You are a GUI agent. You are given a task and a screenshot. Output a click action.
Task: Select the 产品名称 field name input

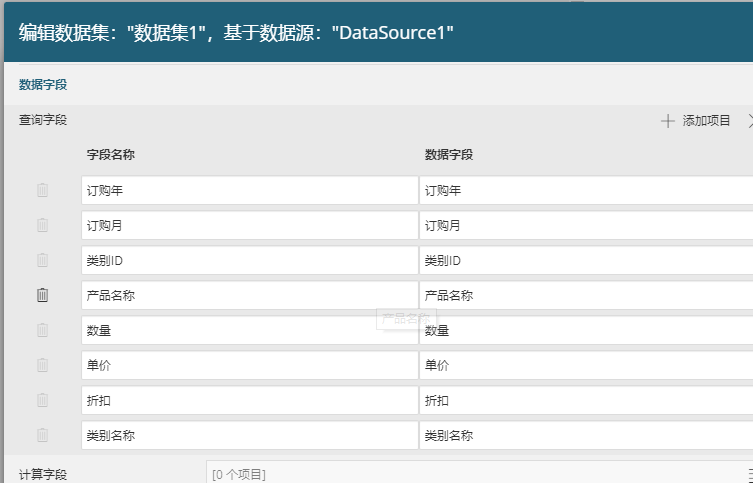249,295
